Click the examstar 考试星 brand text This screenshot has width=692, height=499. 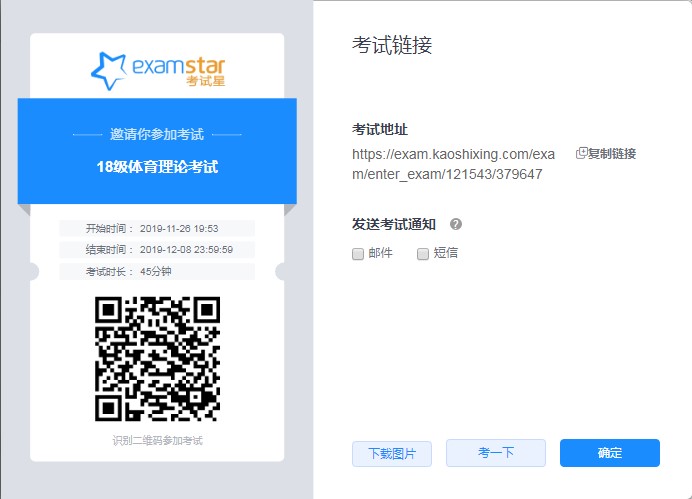pyautogui.click(x=178, y=70)
